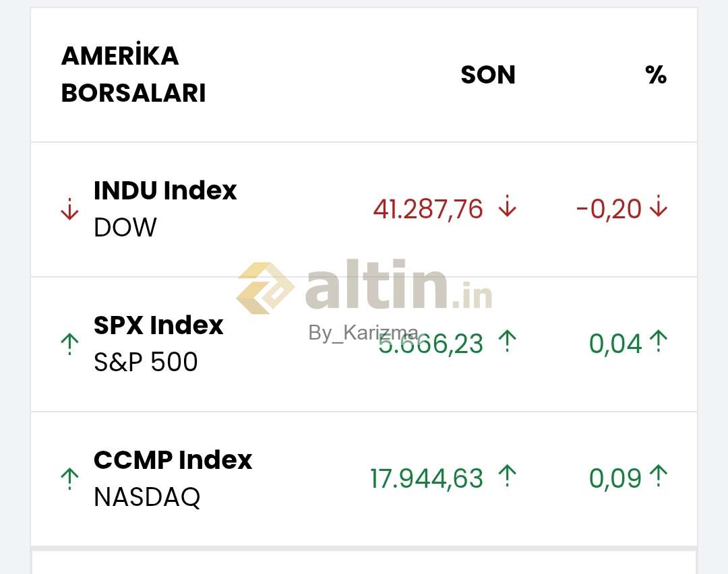Click the green up arrow beside SPX Index
The image size is (728, 574).
click(69, 344)
